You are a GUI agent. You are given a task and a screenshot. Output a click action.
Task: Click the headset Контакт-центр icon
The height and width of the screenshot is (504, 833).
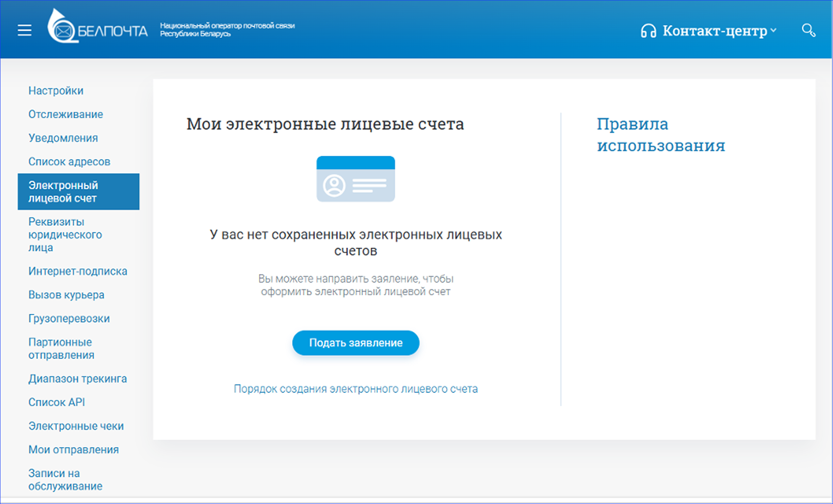click(649, 30)
